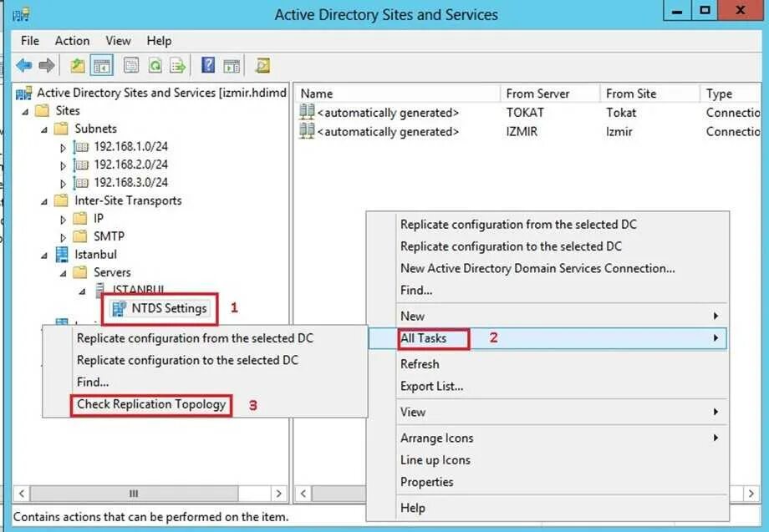Click the NTDS Settings icon

120,309
